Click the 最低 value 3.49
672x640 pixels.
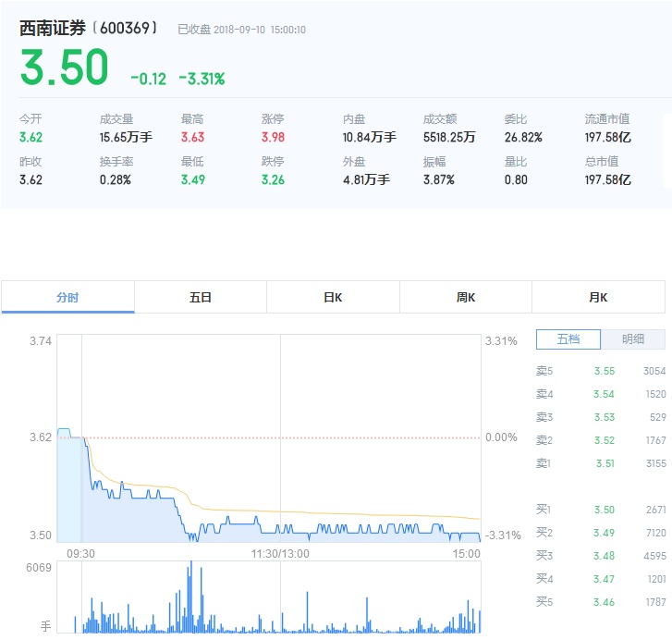coord(193,179)
